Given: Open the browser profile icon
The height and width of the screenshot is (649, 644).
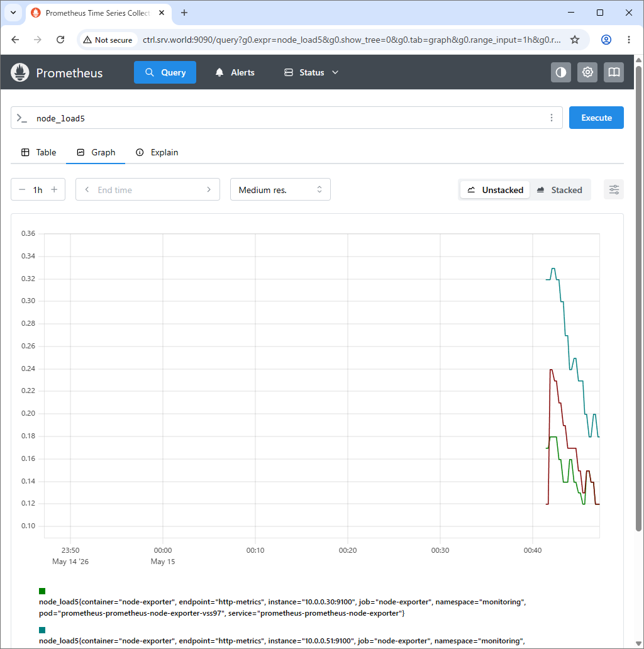Looking at the screenshot, I should [606, 40].
